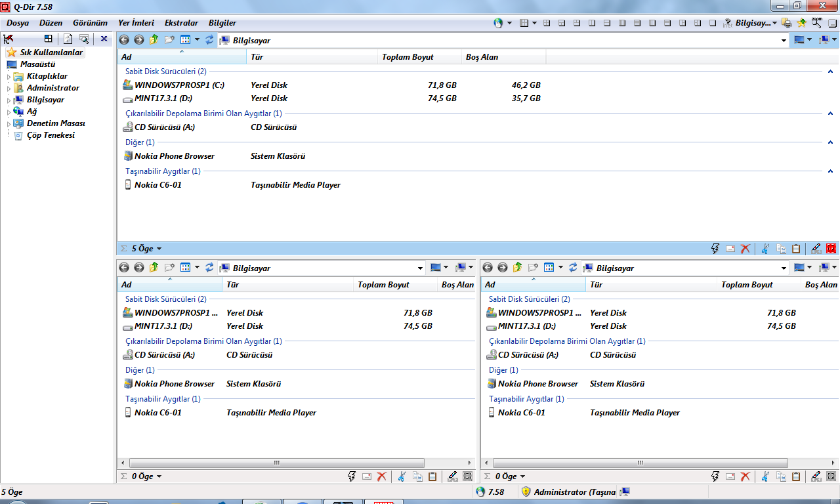The width and height of the screenshot is (840, 504).
Task: Select the four-pane layout icon in toolbar
Action: 547,23
